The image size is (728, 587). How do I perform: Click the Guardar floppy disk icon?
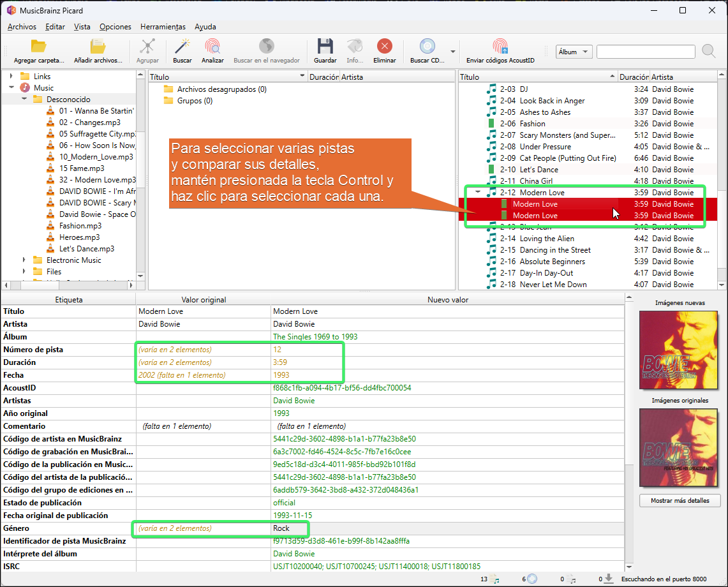pos(325,47)
